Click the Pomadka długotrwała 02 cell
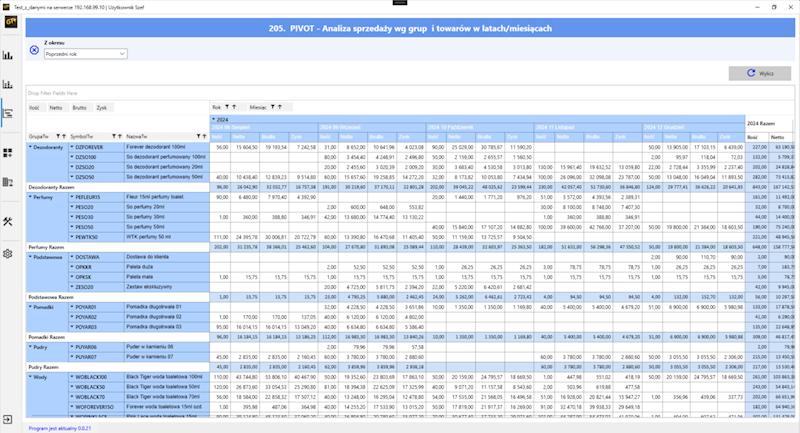800x433 pixels. (167, 317)
